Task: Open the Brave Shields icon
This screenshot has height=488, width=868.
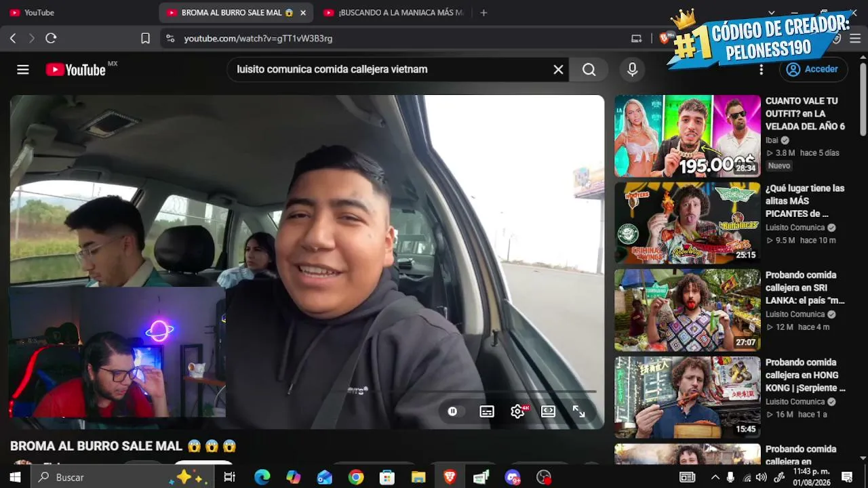Action: tap(665, 39)
